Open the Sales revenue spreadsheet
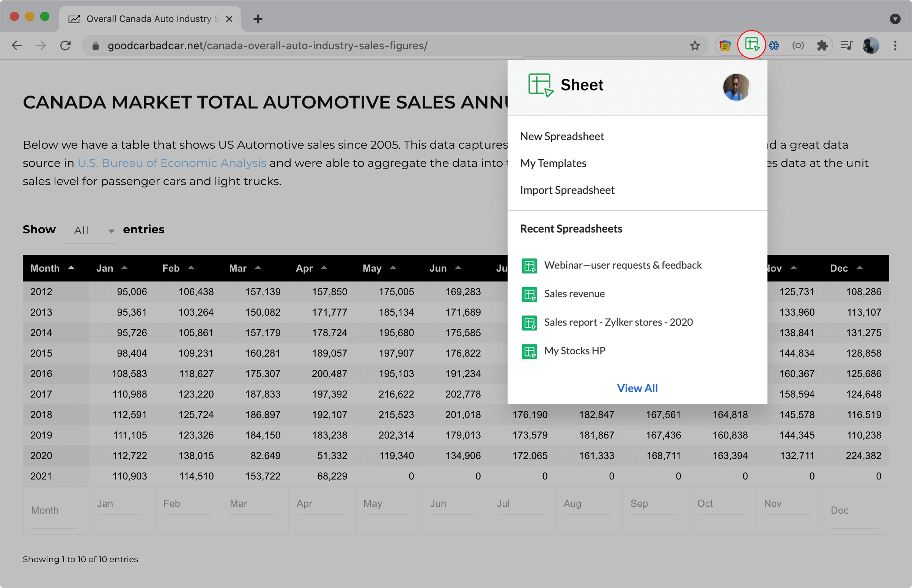Viewport: 912px width, 588px height. [x=574, y=294]
